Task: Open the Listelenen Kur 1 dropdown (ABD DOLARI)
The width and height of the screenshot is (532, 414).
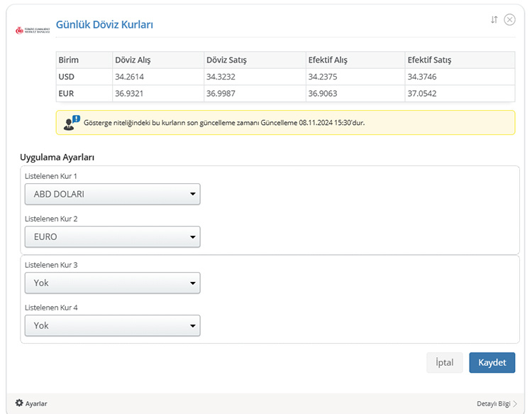Action: (x=112, y=194)
